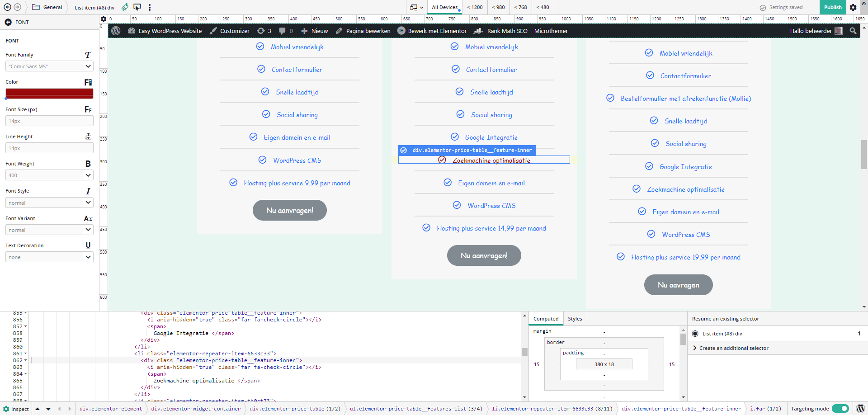Image resolution: width=868 pixels, height=415 pixels.
Task: Click the Font Variant icon
Action: point(88,218)
